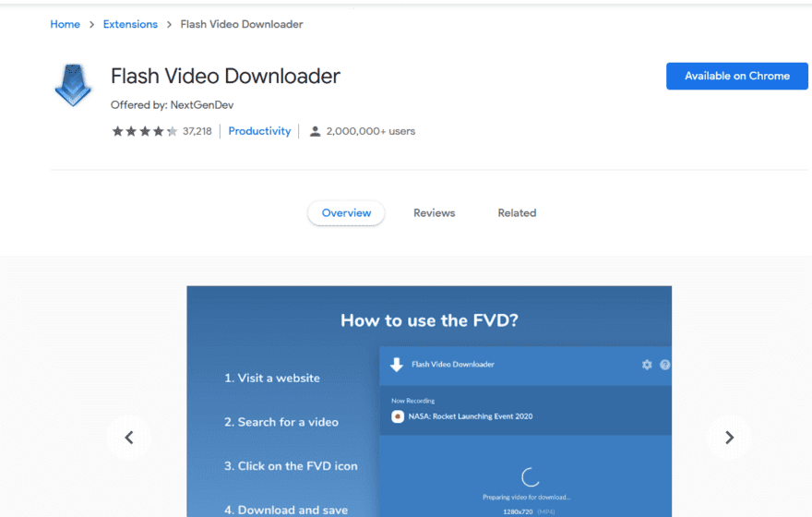Screen dimensions: 812x517
Task: Click the red recording indicator beside NASA
Action: click(398, 416)
